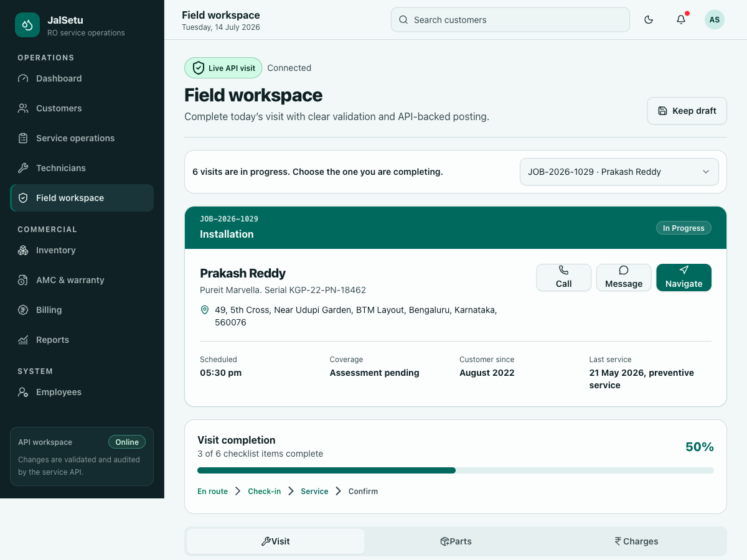Open AS user avatar menu
The image size is (747, 560).
tap(715, 20)
